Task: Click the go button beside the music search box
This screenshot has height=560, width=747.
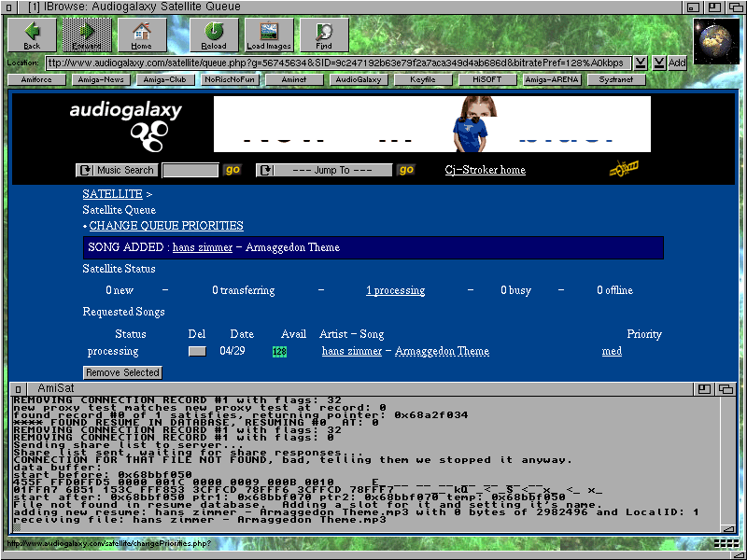Action: (233, 170)
